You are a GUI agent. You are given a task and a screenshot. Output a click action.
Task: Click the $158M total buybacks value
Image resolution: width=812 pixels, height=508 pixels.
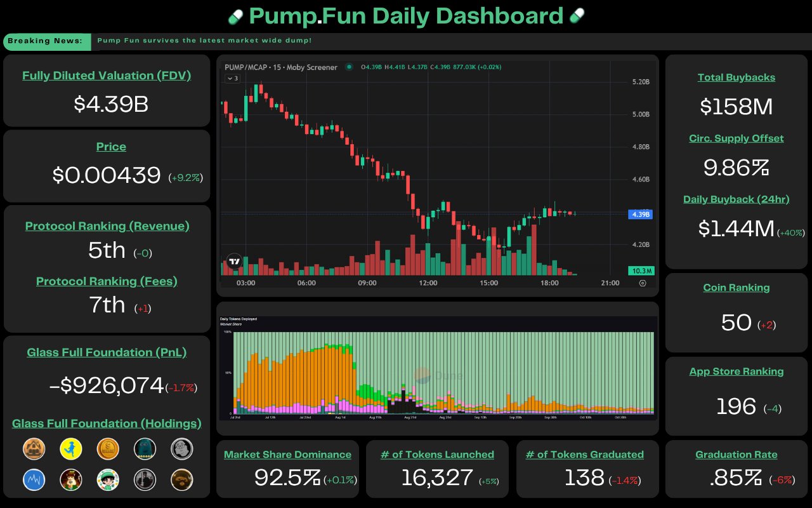(737, 107)
